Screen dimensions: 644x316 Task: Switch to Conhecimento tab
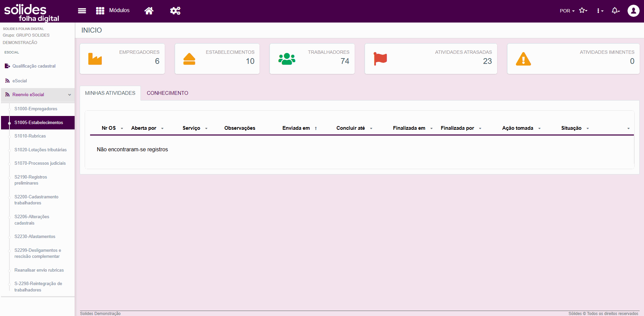(167, 93)
